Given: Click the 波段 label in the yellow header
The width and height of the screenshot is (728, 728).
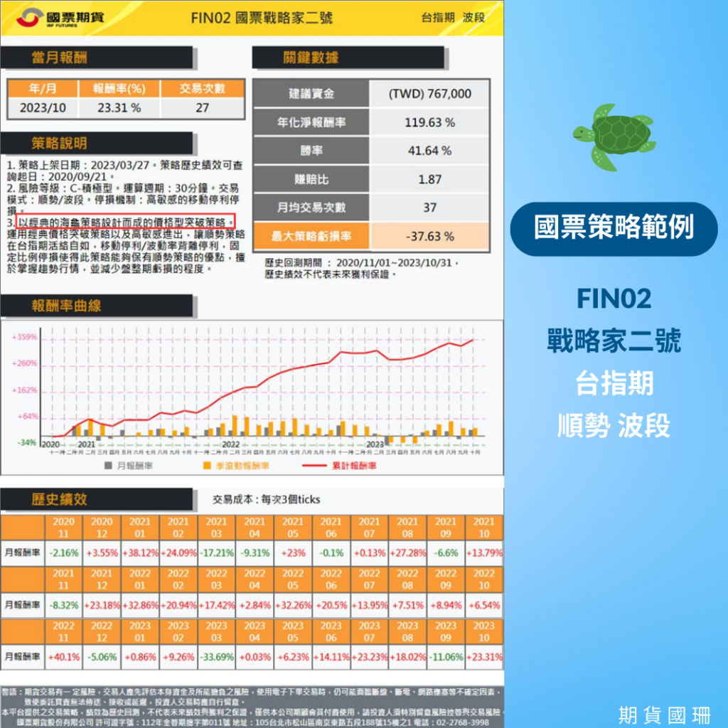Looking at the screenshot, I should tap(473, 18).
